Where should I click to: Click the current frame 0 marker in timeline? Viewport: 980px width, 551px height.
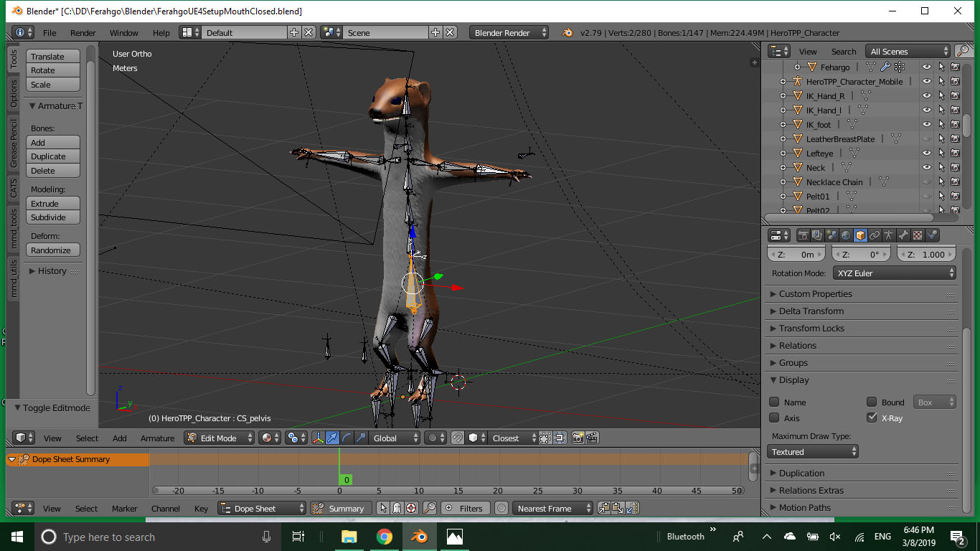(347, 480)
